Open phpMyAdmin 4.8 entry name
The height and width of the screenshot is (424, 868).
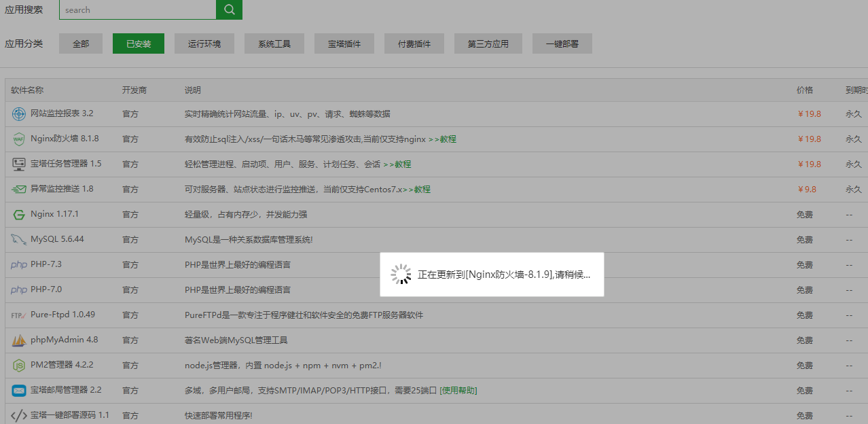point(64,340)
